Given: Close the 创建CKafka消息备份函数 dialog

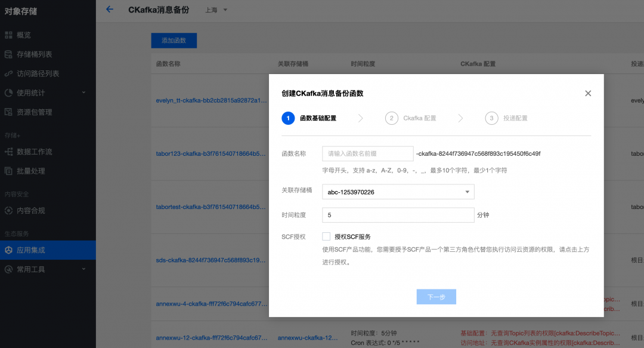Looking at the screenshot, I should tap(588, 93).
